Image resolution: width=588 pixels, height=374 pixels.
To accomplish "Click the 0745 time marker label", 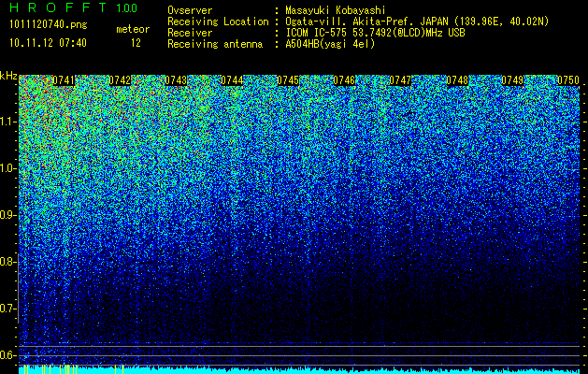I will tap(288, 80).
